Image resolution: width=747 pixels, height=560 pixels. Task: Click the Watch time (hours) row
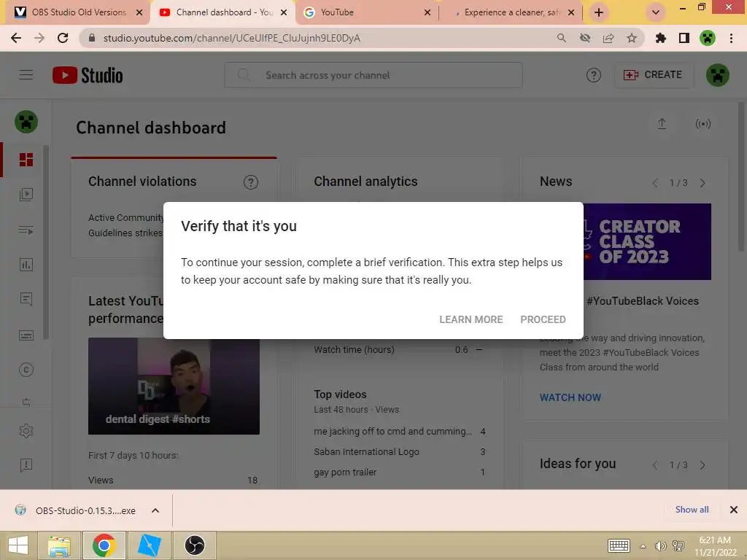pyautogui.click(x=399, y=350)
